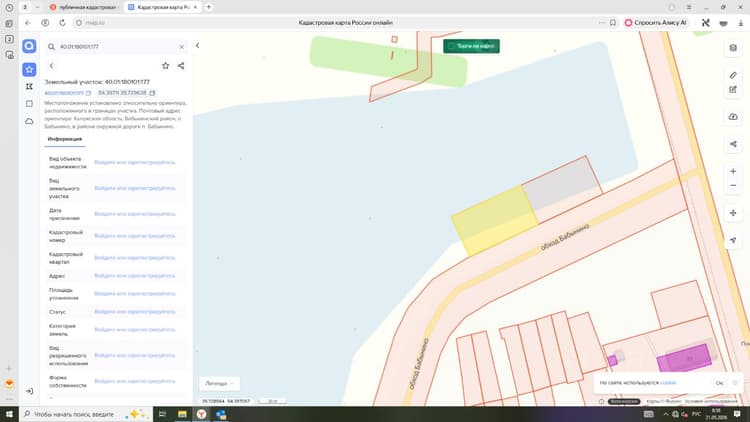The height and width of the screenshot is (422, 750).
Task: Open the map layers button
Action: (x=733, y=48)
